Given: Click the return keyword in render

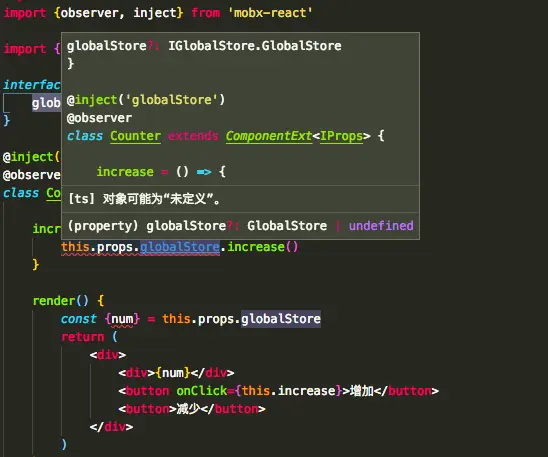Looking at the screenshot, I should [x=83, y=337].
